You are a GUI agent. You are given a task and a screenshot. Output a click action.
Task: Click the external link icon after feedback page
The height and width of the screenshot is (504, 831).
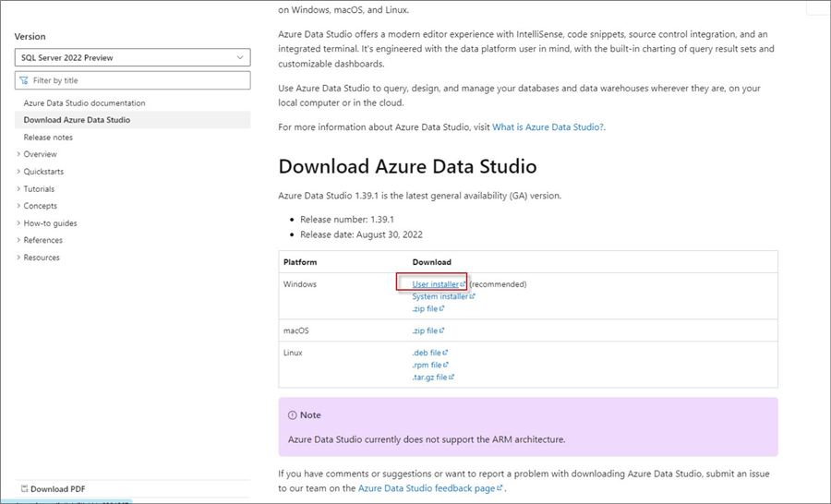click(x=500, y=487)
